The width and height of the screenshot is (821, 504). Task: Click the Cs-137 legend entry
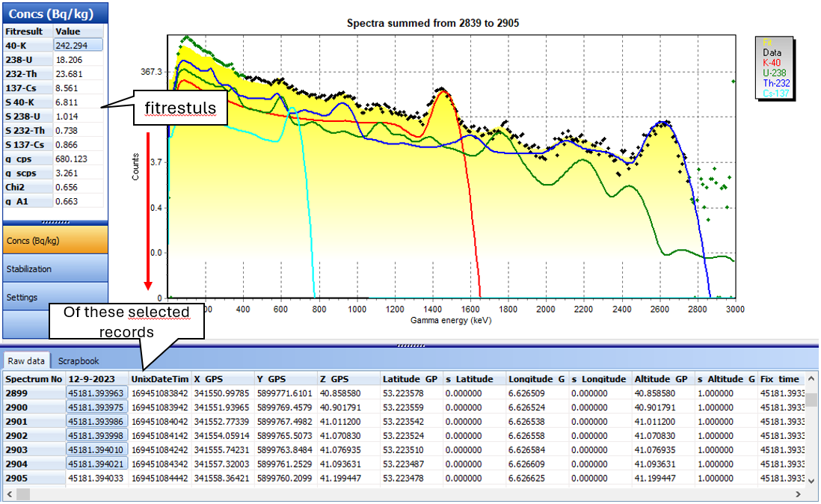pos(777,93)
